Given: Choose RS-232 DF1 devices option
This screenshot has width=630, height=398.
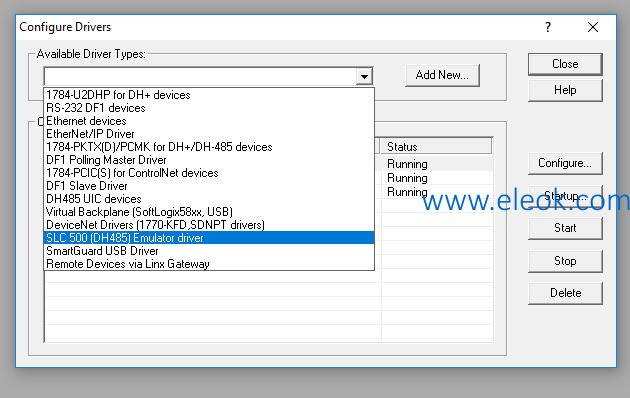Looking at the screenshot, I should click(x=209, y=108).
